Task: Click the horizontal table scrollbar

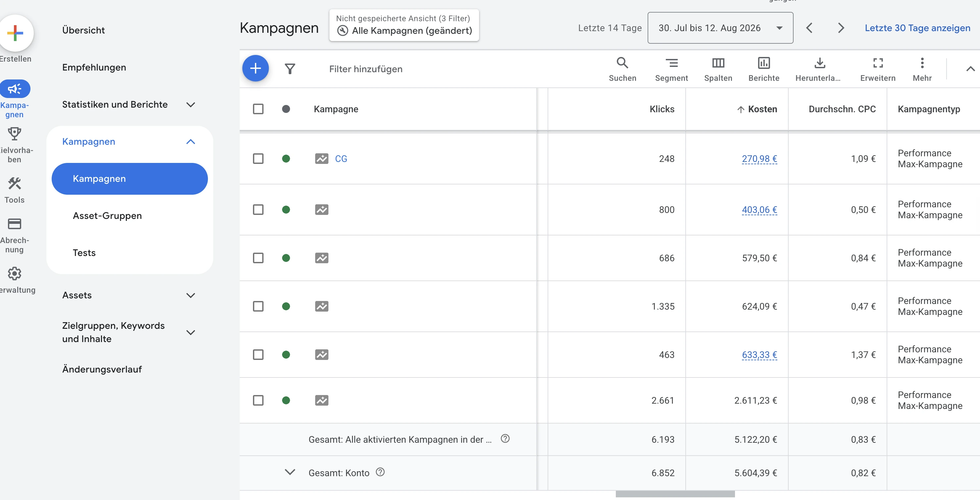Action: 675,494
